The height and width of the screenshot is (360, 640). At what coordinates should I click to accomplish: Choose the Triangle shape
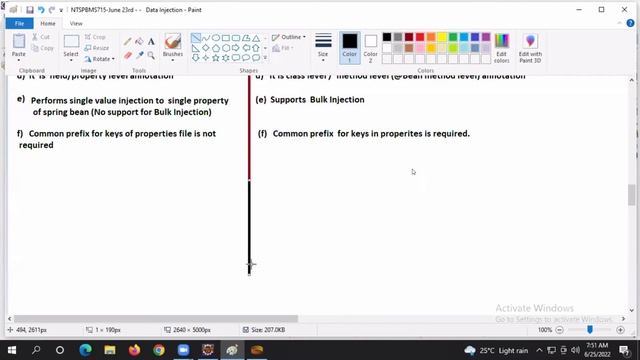tap(256, 38)
